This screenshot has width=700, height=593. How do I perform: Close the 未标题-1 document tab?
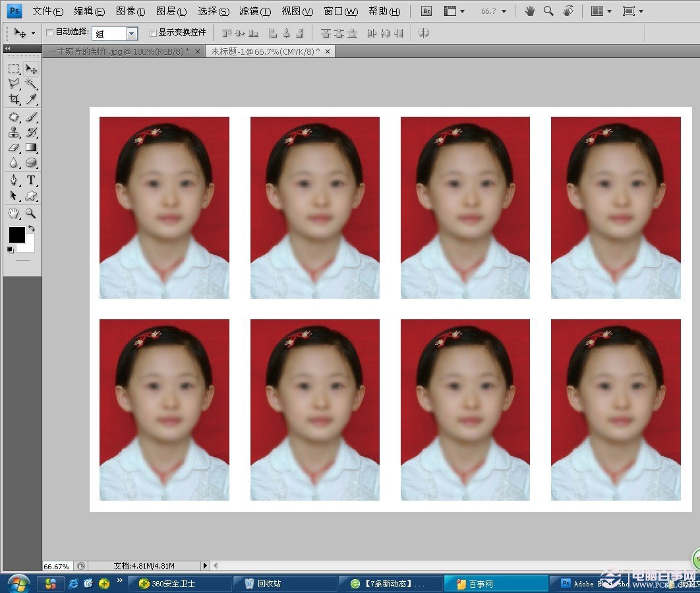pyautogui.click(x=328, y=52)
